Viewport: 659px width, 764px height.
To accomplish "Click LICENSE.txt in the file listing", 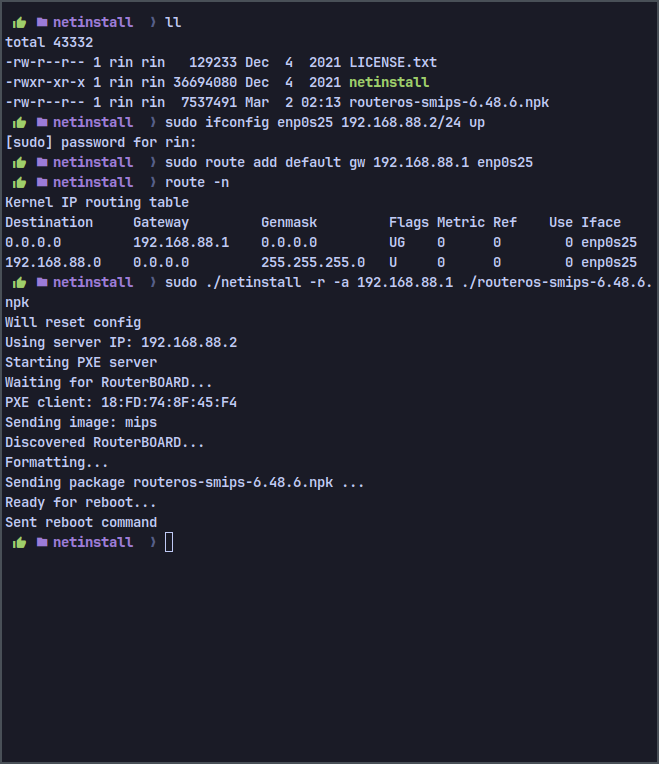I will point(393,62).
